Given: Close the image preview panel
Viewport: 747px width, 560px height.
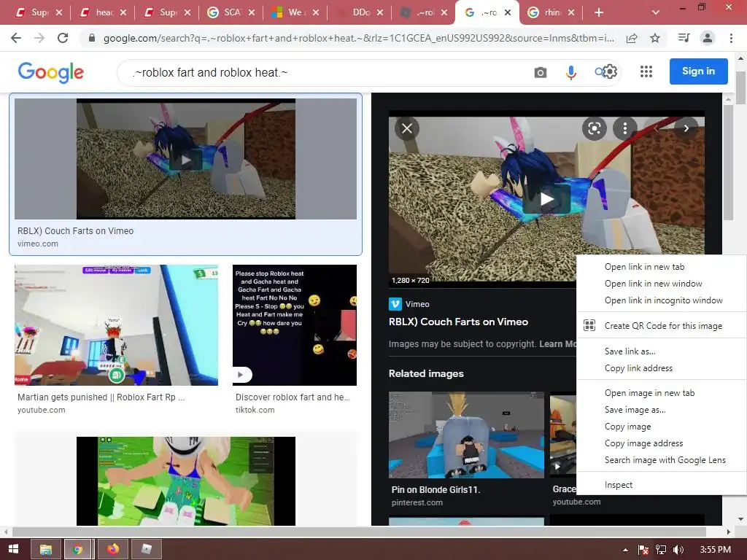Looking at the screenshot, I should click(x=407, y=128).
